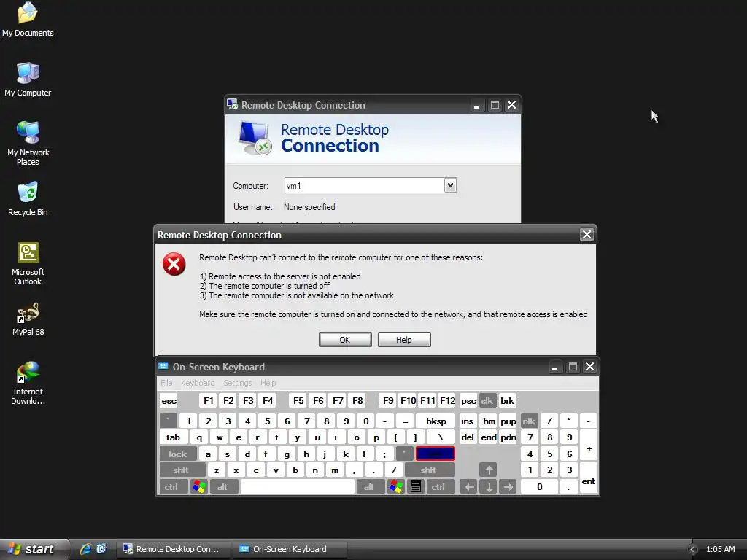
Task: Click the second quick launch browser icon
Action: (101, 549)
